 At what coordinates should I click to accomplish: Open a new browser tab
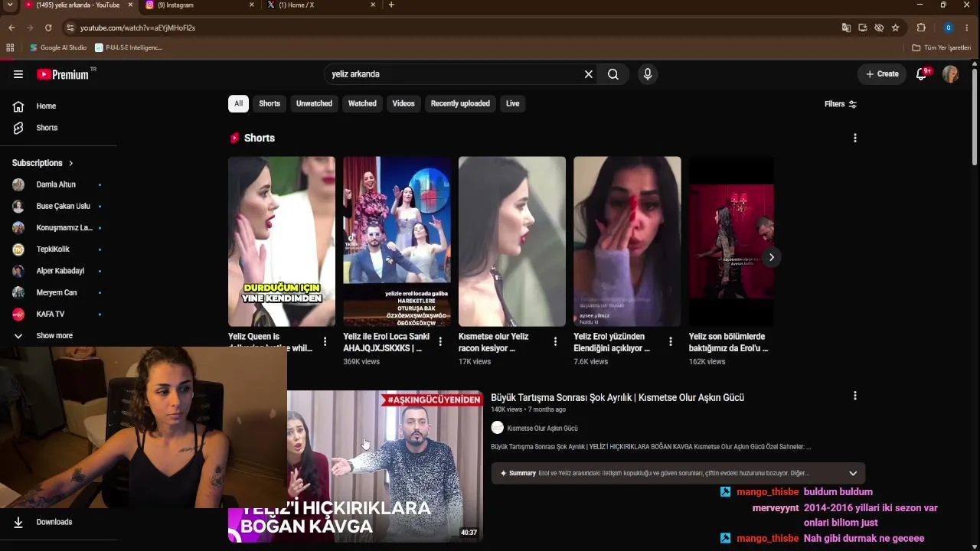(391, 5)
